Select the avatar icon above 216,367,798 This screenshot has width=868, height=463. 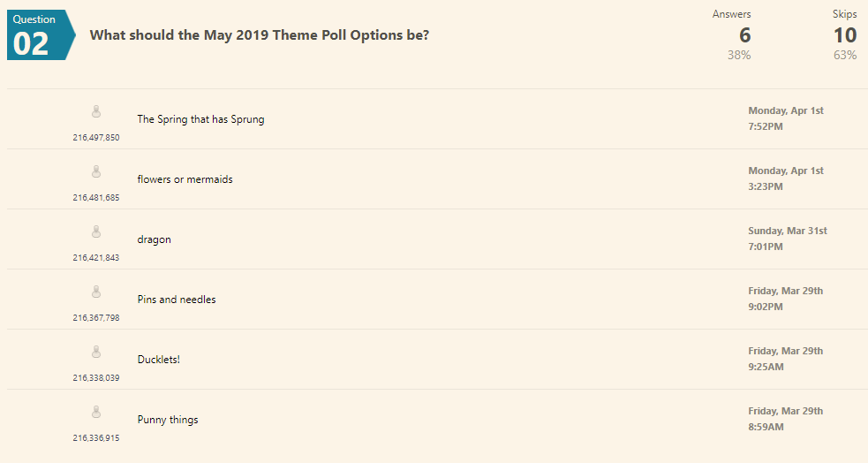tap(96, 292)
